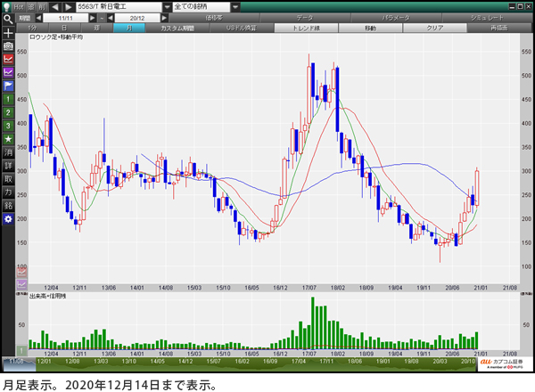The width and height of the screenshot is (535, 392).
Task: Click the 再描画 redraw button
Action: [499, 28]
